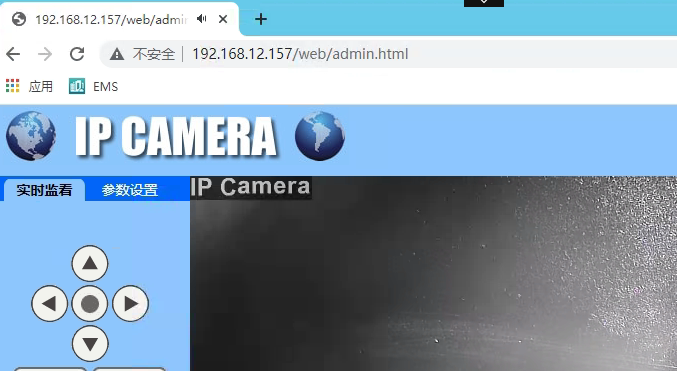The height and width of the screenshot is (371, 677).
Task: Open the 应用 apps shortcut
Action: coord(29,86)
